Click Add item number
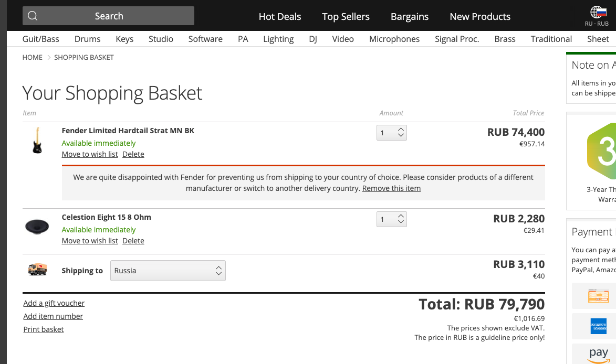The image size is (616, 364). 53,316
